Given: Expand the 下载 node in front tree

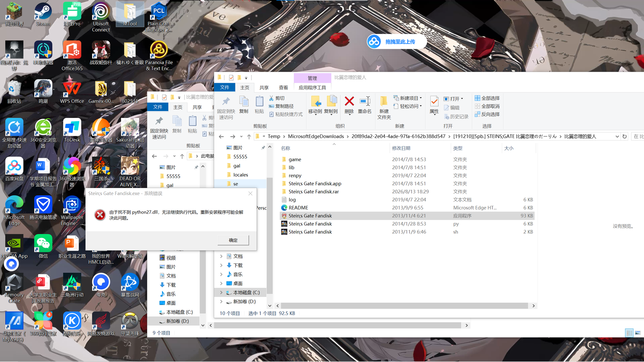Looking at the screenshot, I should [221, 265].
